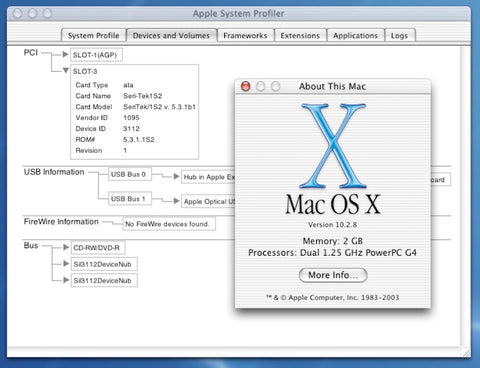Open the Extensions tab

300,36
